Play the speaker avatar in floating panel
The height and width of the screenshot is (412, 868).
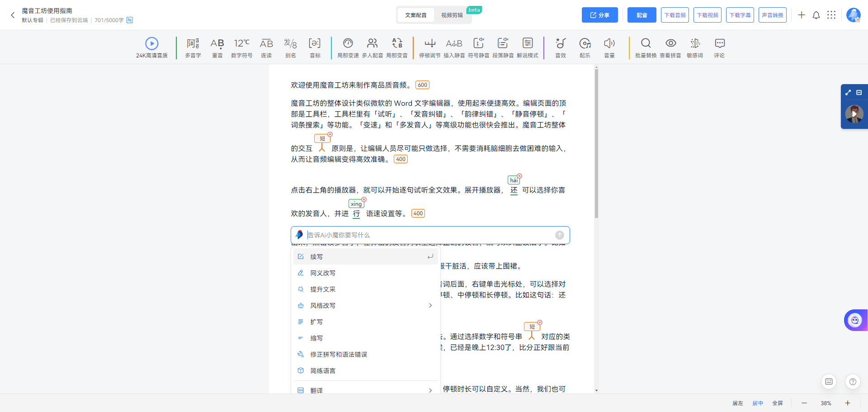[854, 114]
